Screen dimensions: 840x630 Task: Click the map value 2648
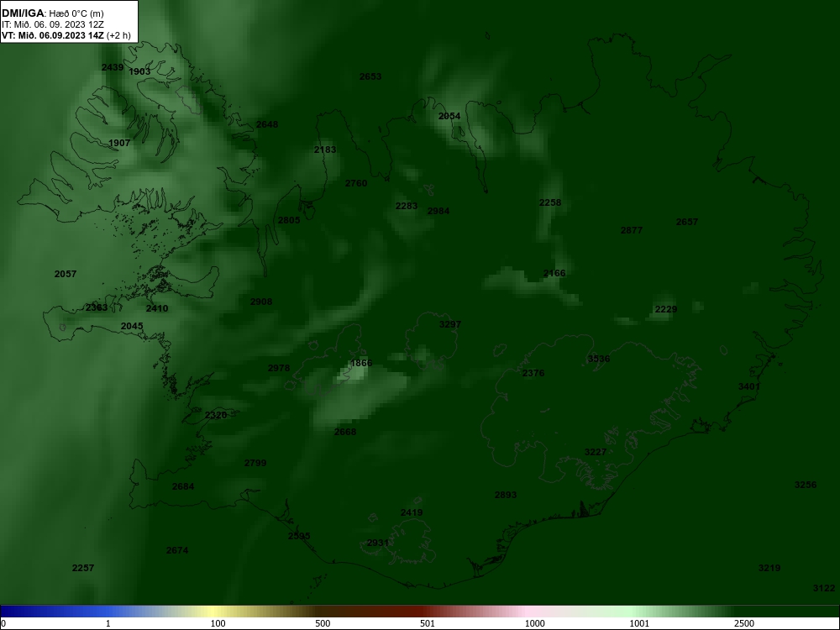pyautogui.click(x=267, y=125)
